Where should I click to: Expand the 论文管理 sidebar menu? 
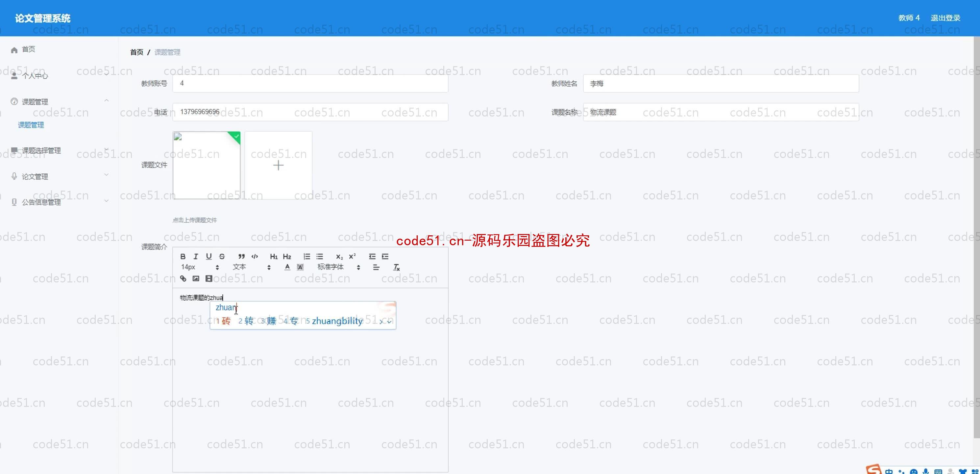(x=59, y=176)
